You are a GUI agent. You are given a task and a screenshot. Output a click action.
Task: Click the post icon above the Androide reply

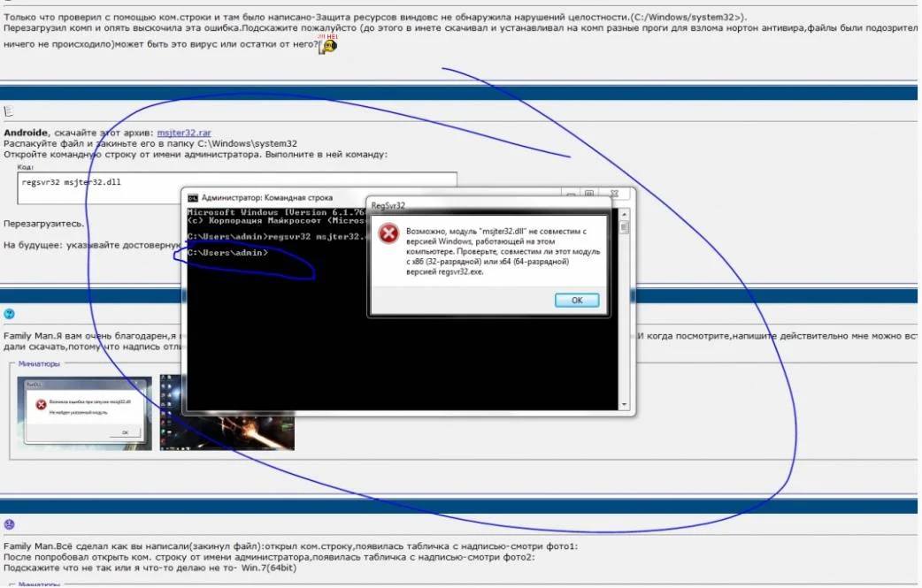pyautogui.click(x=9, y=111)
